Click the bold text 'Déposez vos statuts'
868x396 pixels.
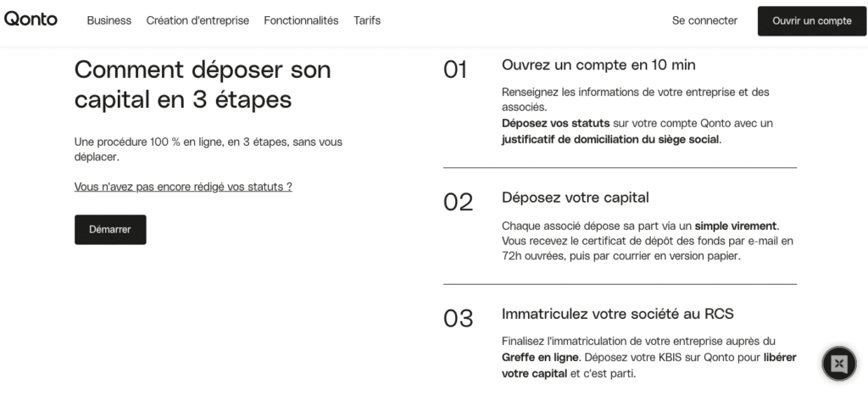(x=555, y=123)
